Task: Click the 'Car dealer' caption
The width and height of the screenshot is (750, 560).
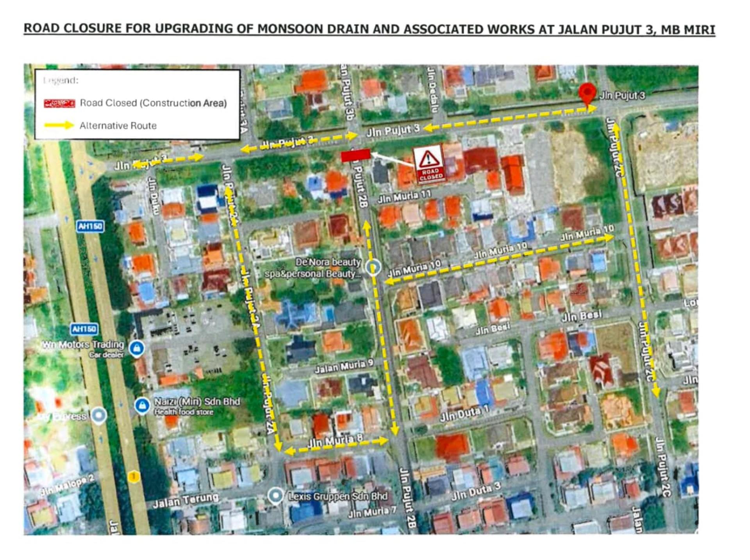Action: (x=107, y=355)
